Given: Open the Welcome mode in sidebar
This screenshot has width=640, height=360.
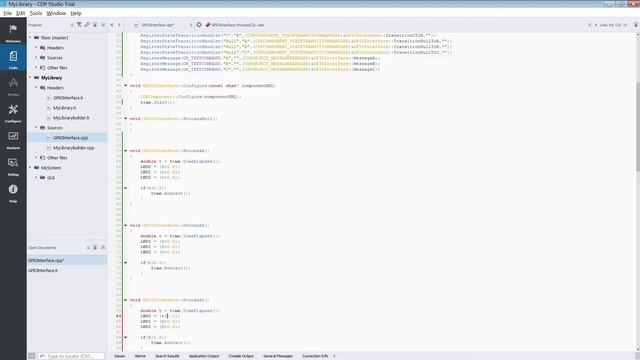Looking at the screenshot, I should click(13, 33).
